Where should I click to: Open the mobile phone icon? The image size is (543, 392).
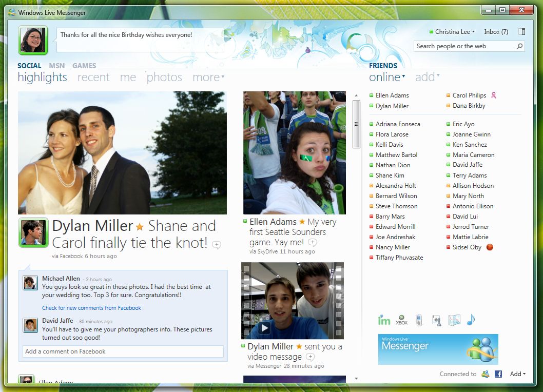point(419,320)
